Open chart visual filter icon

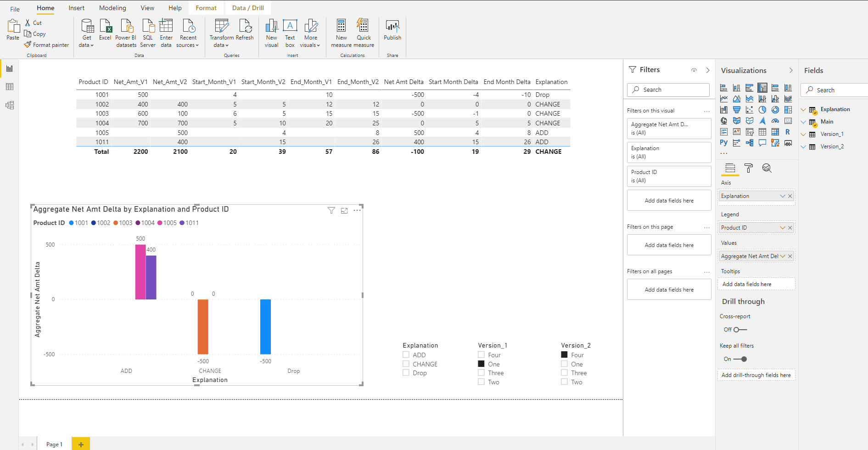pyautogui.click(x=331, y=210)
